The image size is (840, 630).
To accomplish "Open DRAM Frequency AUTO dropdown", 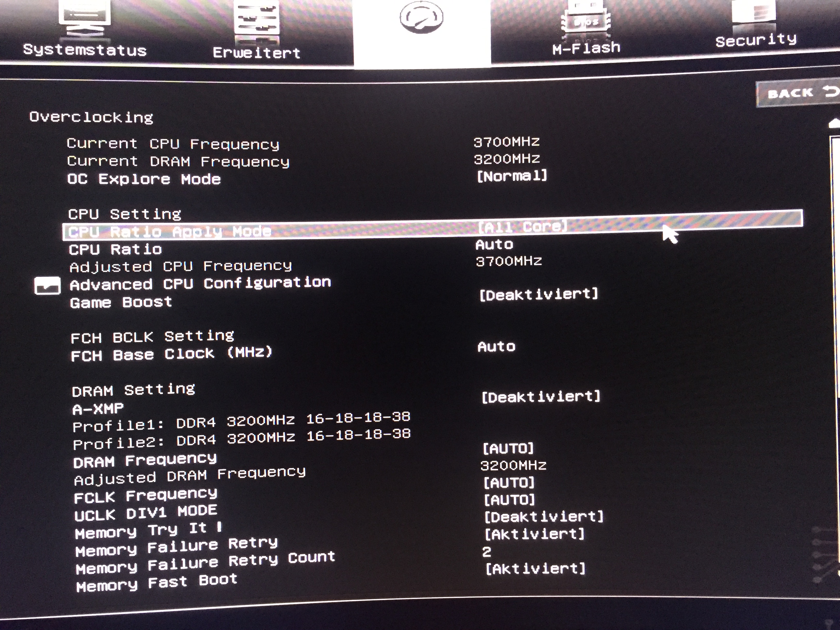I will click(x=509, y=449).
